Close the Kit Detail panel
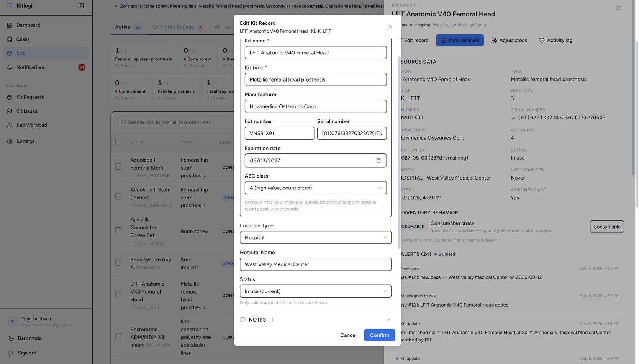This screenshot has width=639, height=364. [618, 8]
